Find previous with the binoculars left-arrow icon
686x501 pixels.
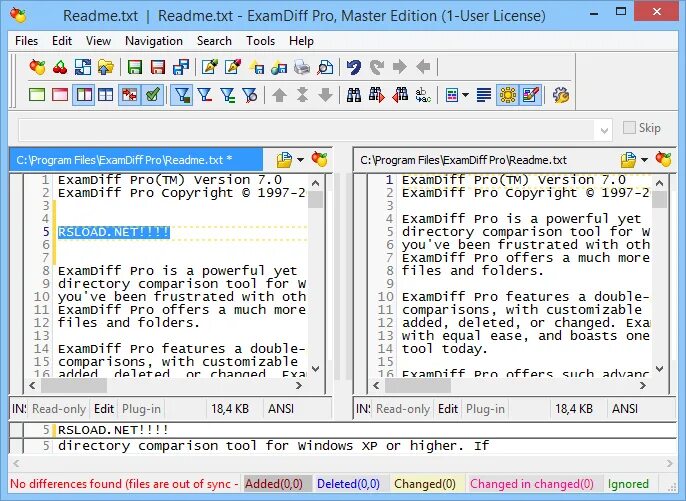point(400,95)
